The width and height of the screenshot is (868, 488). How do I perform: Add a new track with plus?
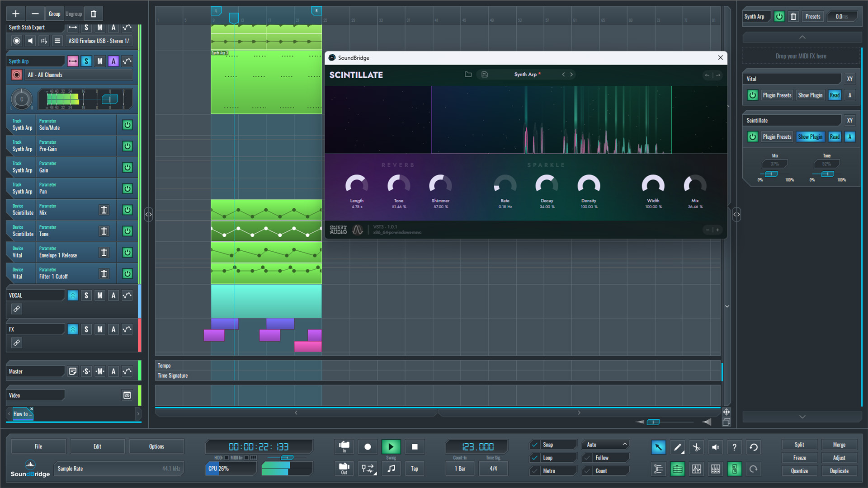(15, 14)
